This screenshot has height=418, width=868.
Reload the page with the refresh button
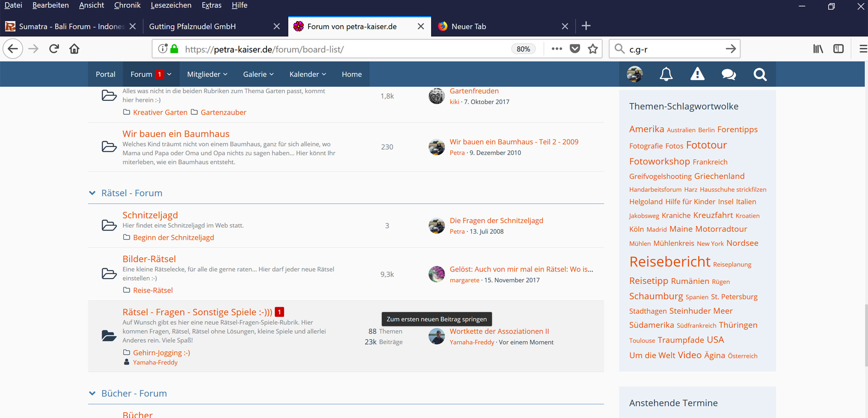click(x=54, y=49)
